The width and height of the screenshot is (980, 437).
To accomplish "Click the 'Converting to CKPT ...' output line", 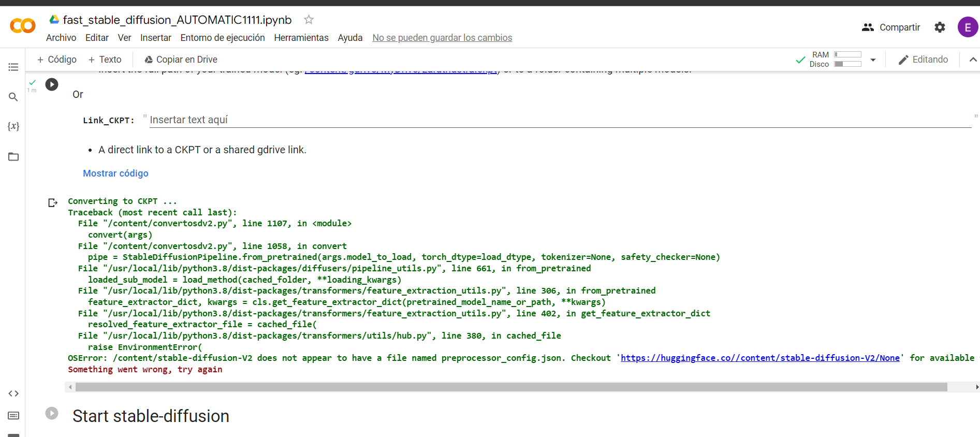I will click(122, 201).
